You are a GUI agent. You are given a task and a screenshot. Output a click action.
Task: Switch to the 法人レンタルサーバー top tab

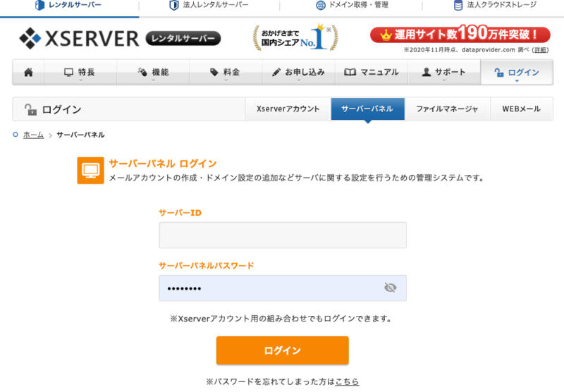[x=209, y=6]
